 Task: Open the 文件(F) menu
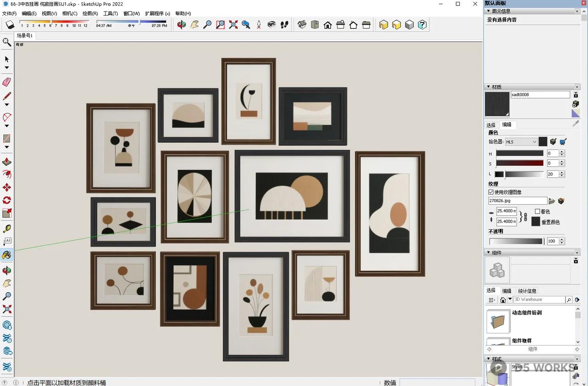(x=9, y=13)
